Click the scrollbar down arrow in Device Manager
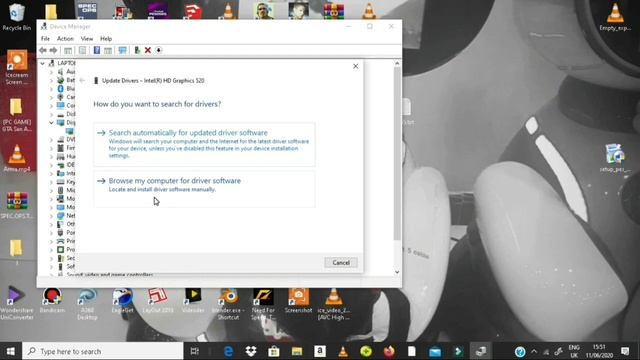This screenshot has height=360, width=640. pos(397,272)
